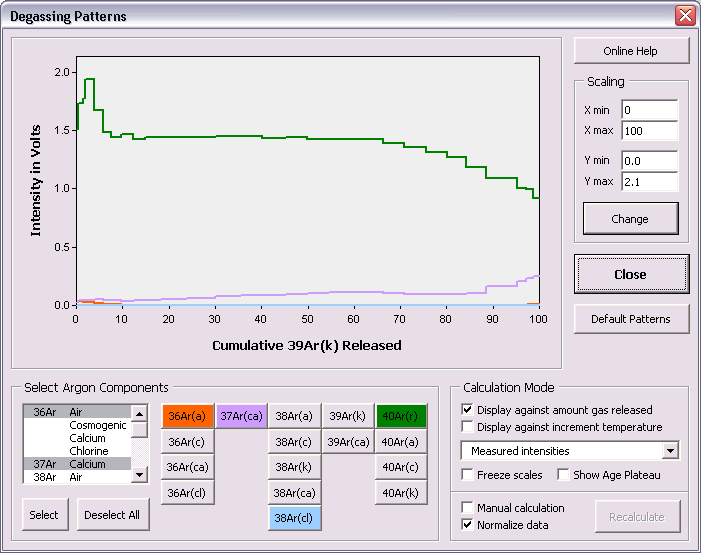Click the Y max input field
Viewport: 701px width, 553px height.
pos(649,181)
